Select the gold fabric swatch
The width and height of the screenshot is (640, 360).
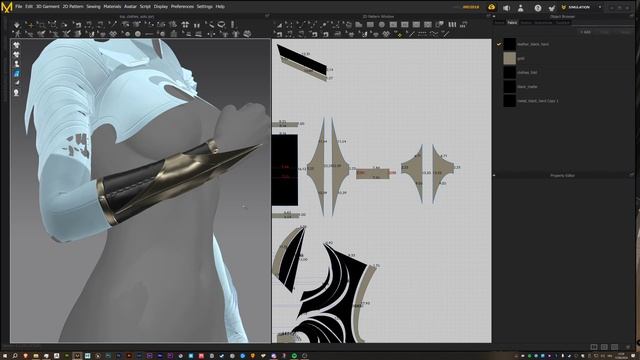[x=509, y=58]
